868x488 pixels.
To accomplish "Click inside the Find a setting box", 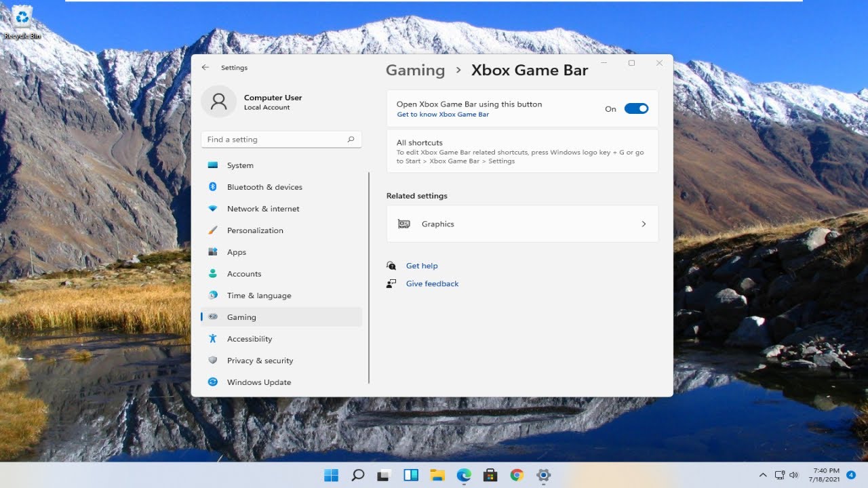I will click(281, 140).
